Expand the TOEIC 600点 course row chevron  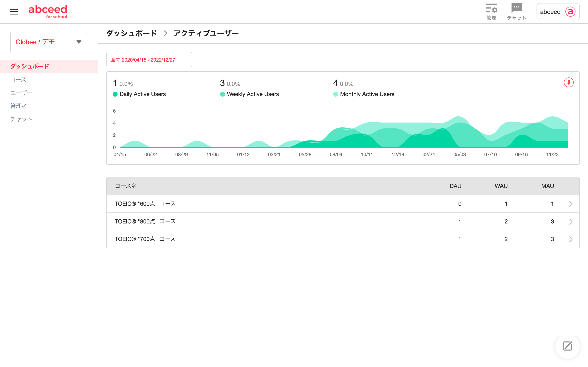click(x=570, y=204)
